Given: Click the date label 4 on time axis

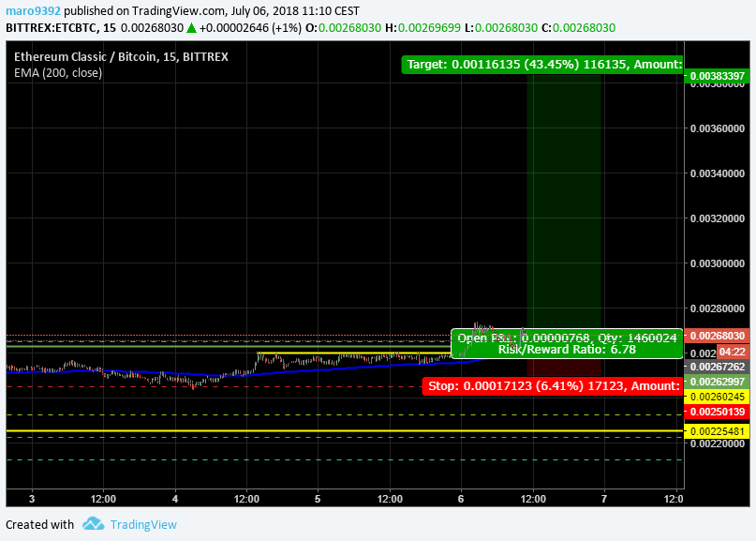Looking at the screenshot, I should 175,499.
